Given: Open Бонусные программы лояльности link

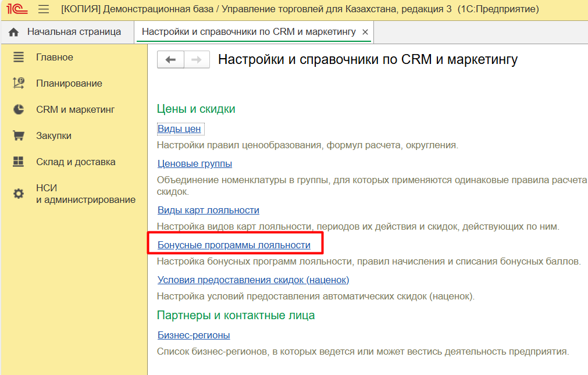Looking at the screenshot, I should tap(234, 245).
